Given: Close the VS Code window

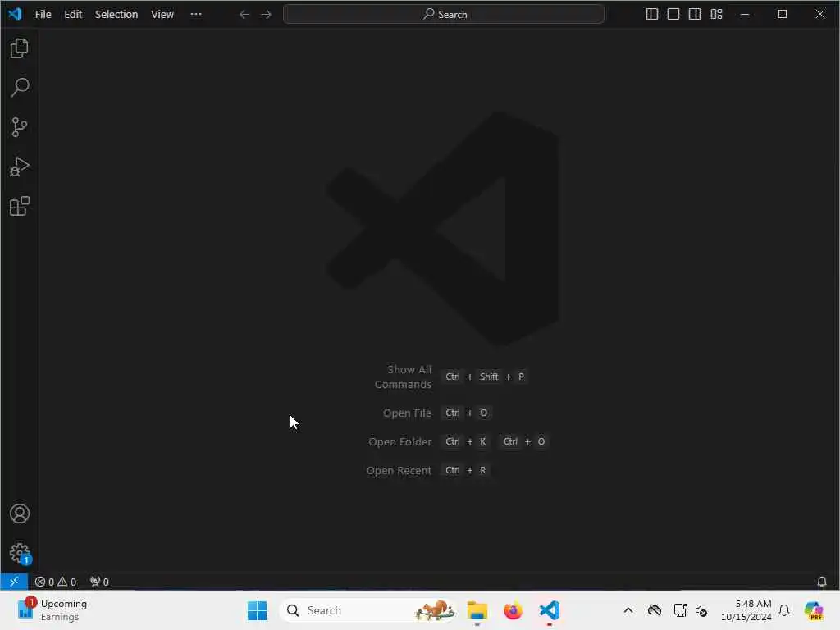Looking at the screenshot, I should point(820,15).
